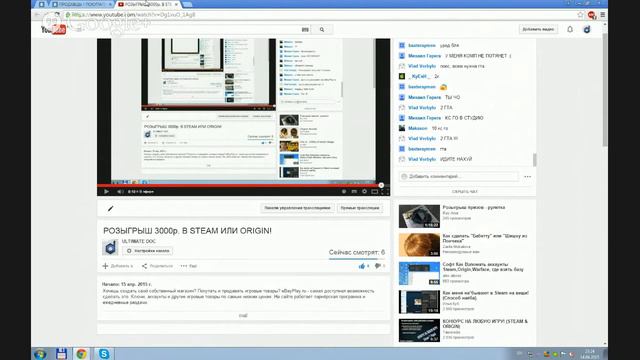Screen dimensions: 640x360
Task: Switch to the ПРОДАВЦЫ browser tab
Action: pos(81,4)
